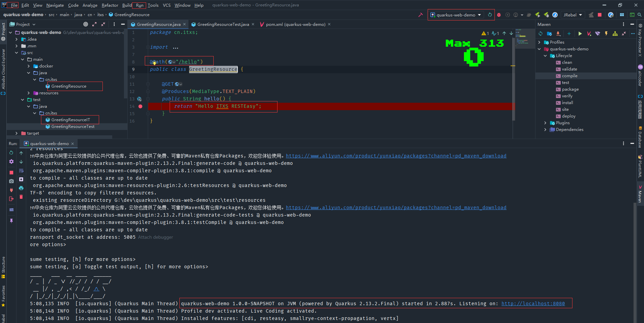Select the compile lifecycle goal

(569, 76)
